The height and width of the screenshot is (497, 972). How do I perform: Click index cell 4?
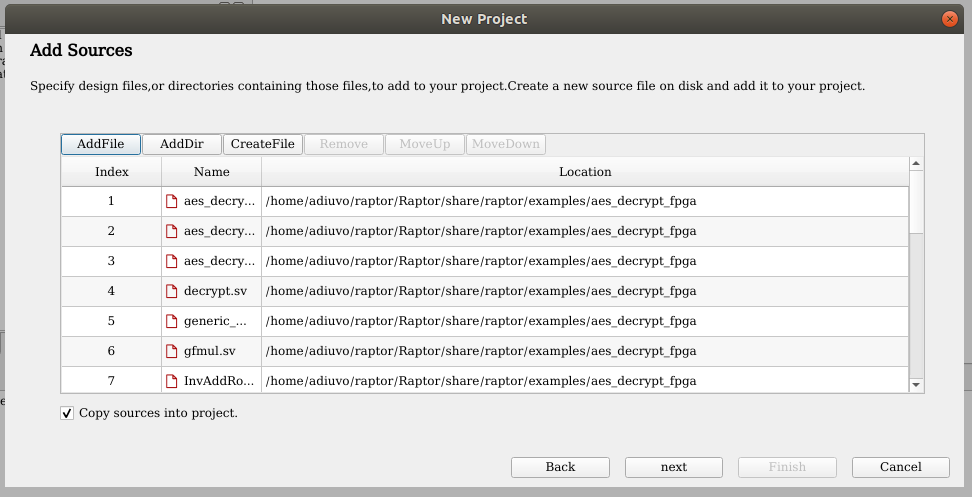tap(112, 291)
